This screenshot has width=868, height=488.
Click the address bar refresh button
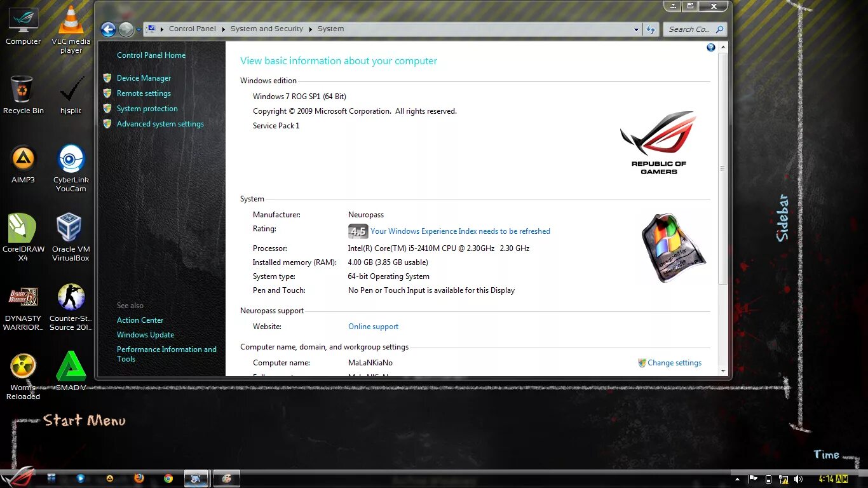click(x=650, y=29)
